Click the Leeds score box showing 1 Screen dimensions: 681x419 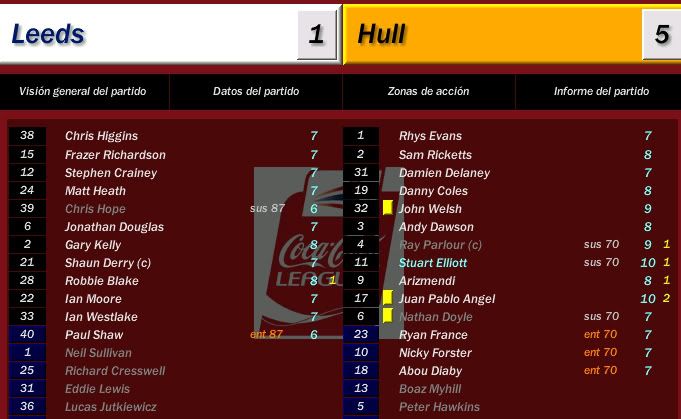click(317, 35)
